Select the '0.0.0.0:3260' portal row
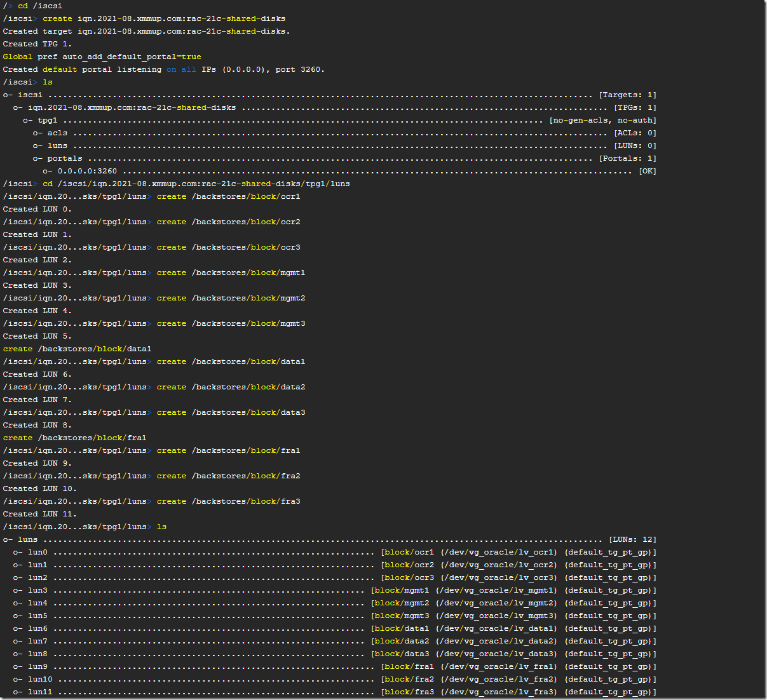This screenshot has height=700, width=767. pyautogui.click(x=350, y=171)
